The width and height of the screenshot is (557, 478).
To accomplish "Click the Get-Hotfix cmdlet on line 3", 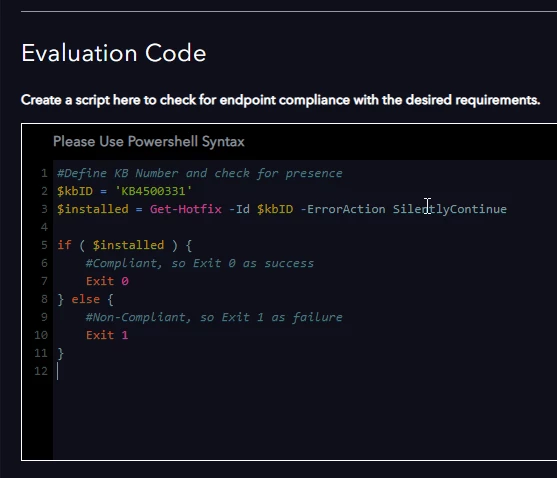I will 185,209.
